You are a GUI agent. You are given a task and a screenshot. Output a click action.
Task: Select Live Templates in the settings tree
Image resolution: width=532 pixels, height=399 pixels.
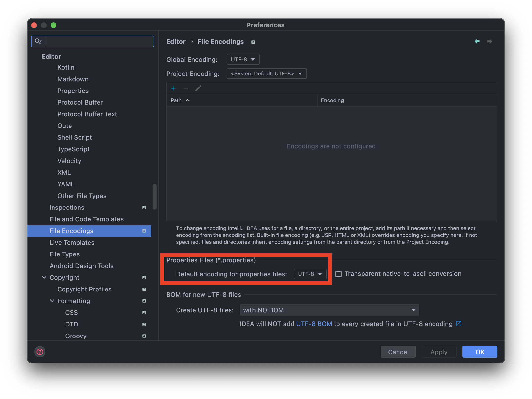click(72, 243)
